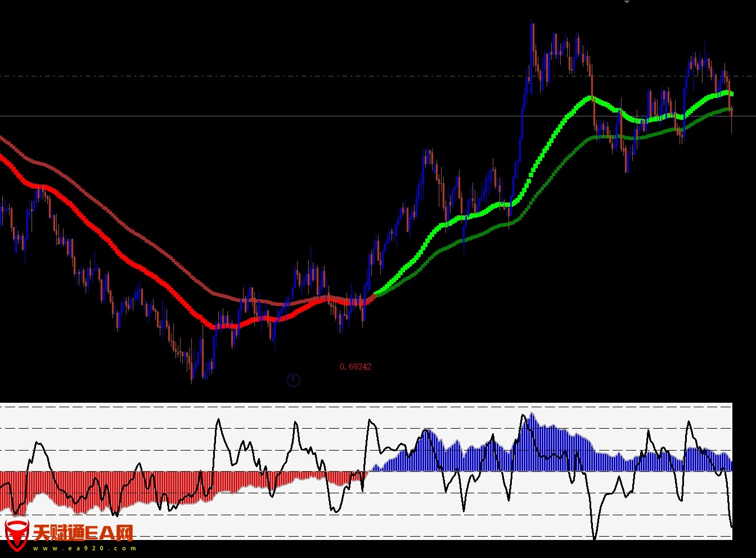
Task: Click the clock icon below the chart
Action: 294,381
